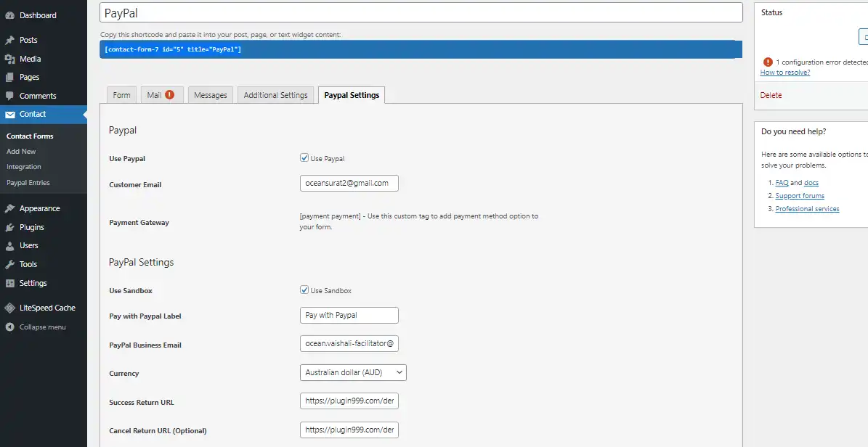The image size is (868, 447).
Task: Click the red Delete link
Action: pos(771,95)
